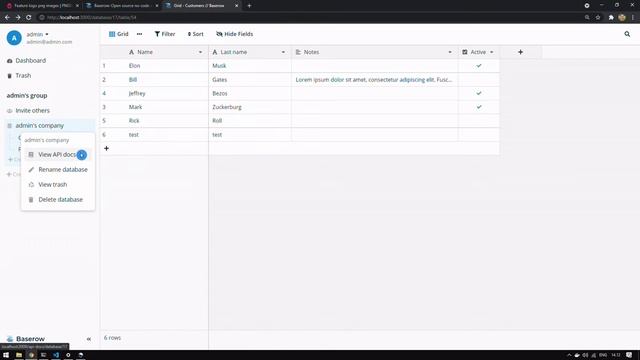Image resolution: width=640 pixels, height=360 pixels.
Task: Choose Rename database from the context menu
Action: (x=58, y=170)
